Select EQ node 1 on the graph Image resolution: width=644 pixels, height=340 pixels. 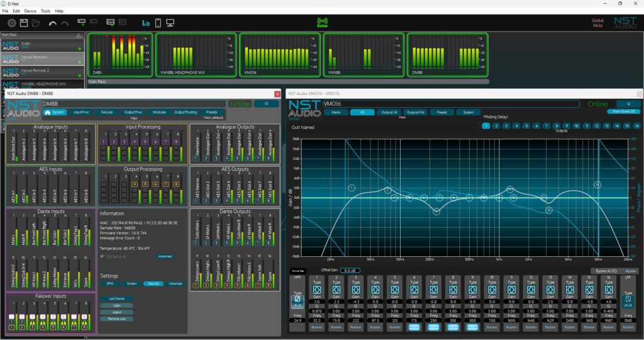352,188
